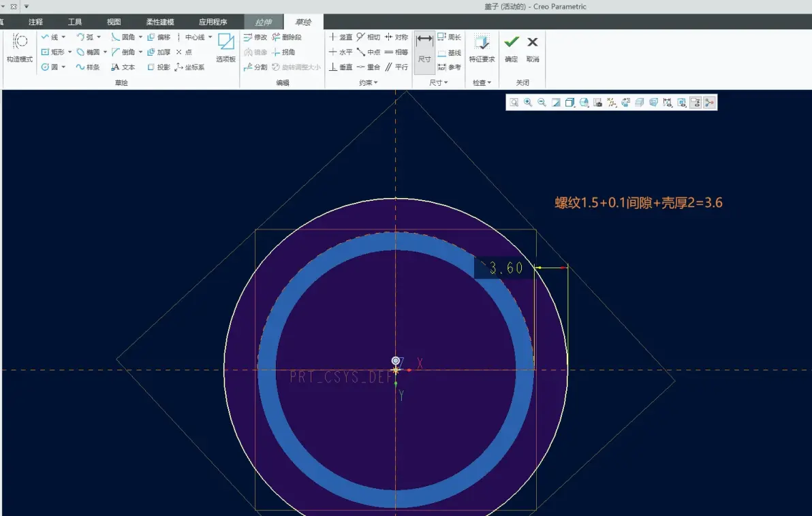Toggle sketch dimension display in view toolbar

point(668,103)
